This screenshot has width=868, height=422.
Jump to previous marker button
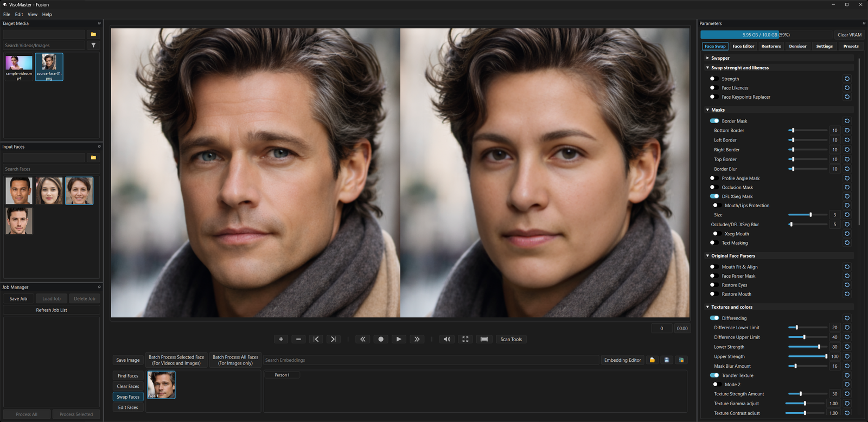316,339
